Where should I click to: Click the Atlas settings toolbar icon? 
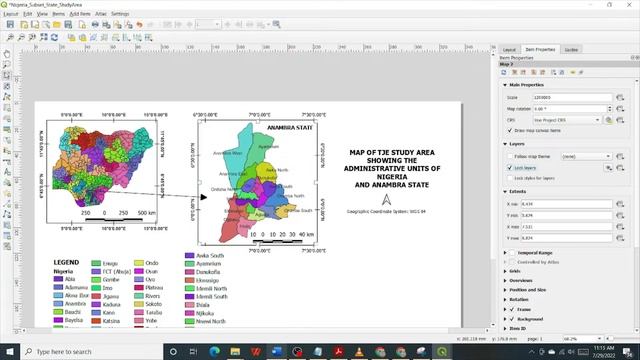277,25
